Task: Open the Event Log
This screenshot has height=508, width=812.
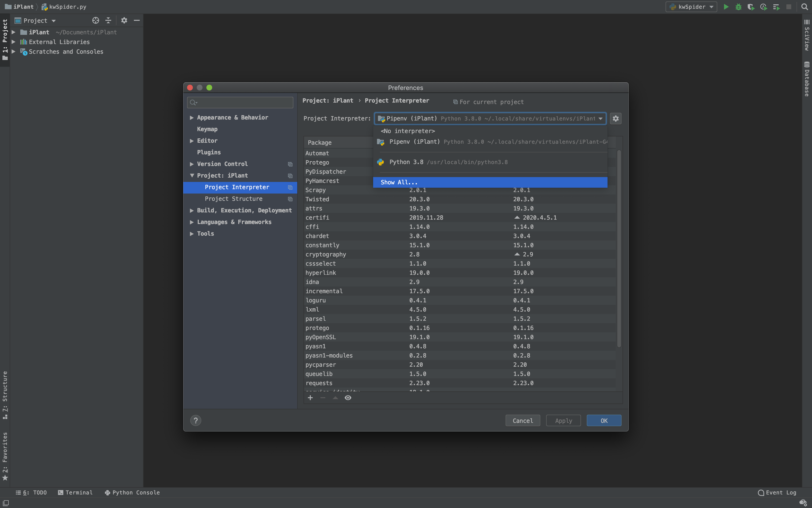Action: 777,493
